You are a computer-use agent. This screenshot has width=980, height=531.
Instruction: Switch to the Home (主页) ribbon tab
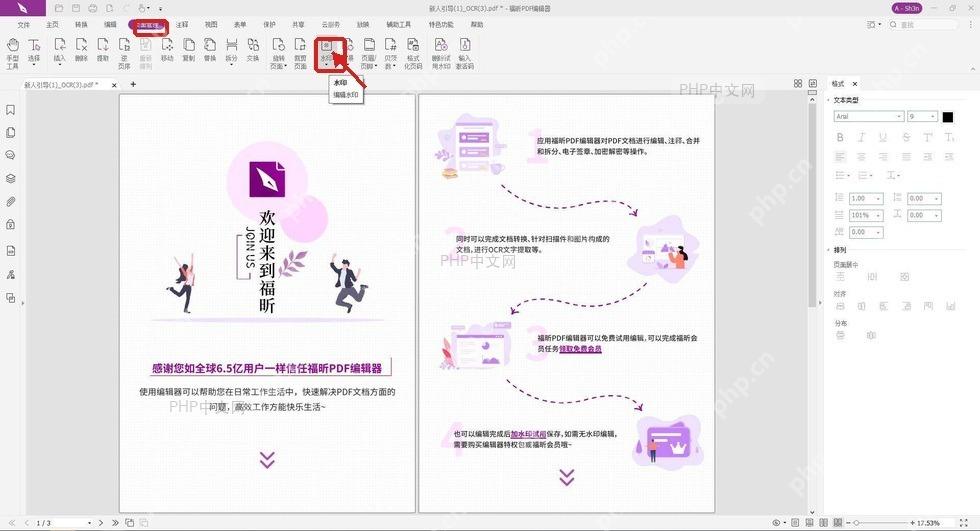point(52,24)
